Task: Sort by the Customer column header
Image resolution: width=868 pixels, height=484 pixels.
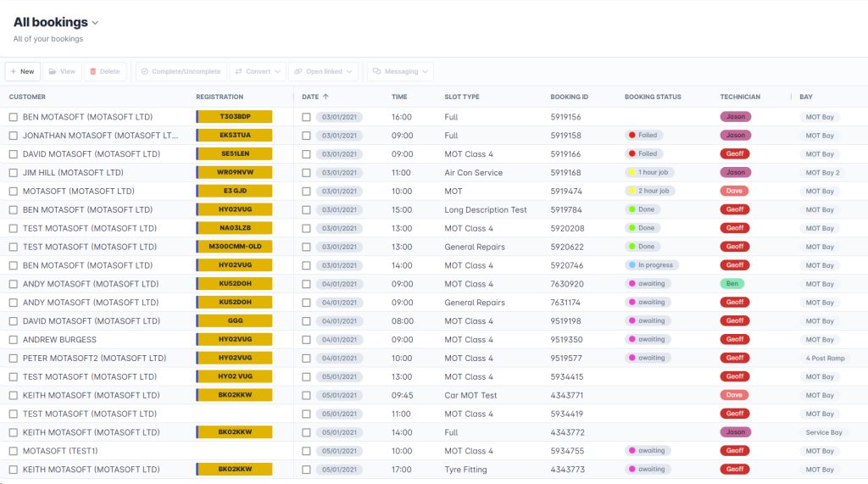Action: [x=27, y=97]
